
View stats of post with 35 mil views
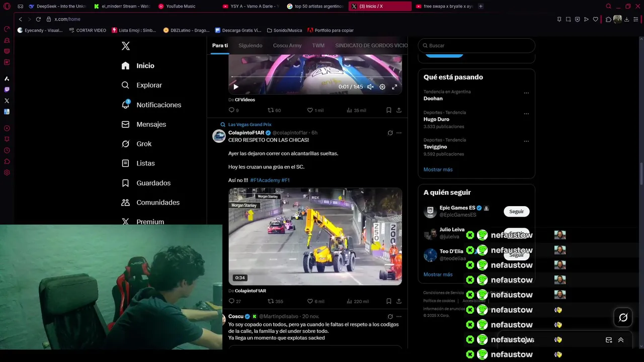pos(356,110)
